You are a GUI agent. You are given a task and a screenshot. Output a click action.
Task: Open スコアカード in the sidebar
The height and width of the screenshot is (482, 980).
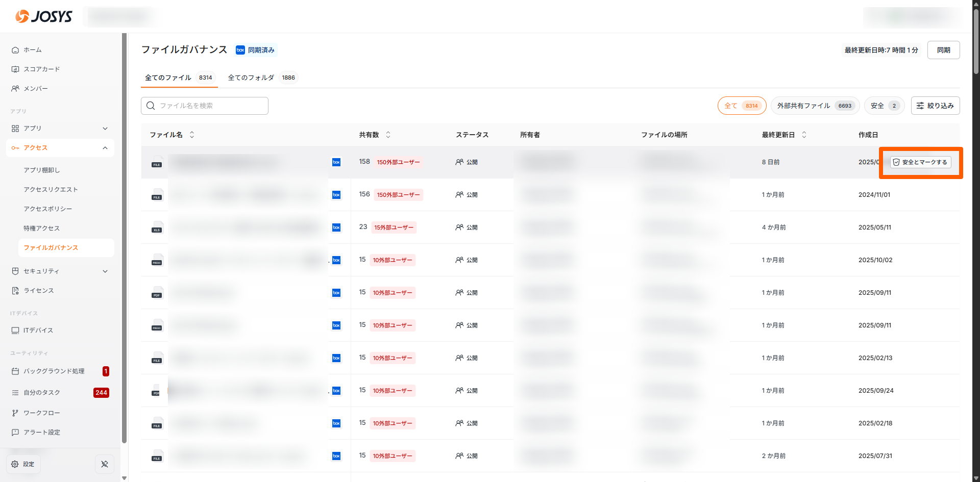[41, 69]
